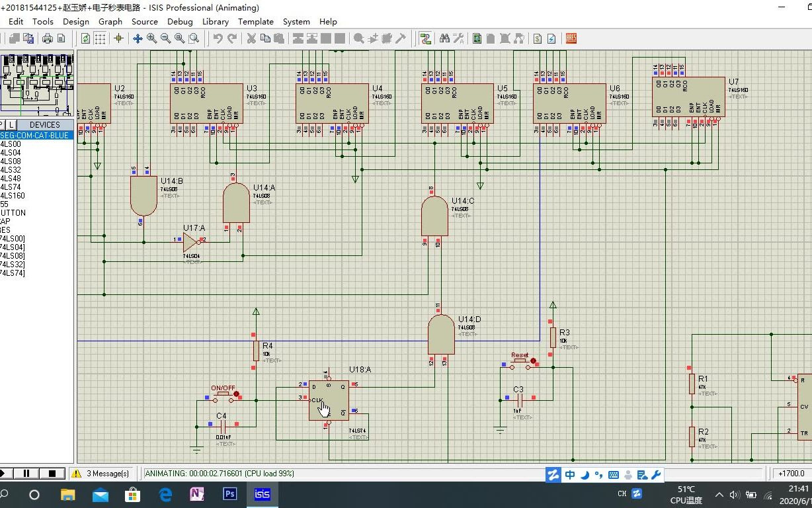
Task: Open ARES PCB layout via red icon
Action: (x=571, y=38)
